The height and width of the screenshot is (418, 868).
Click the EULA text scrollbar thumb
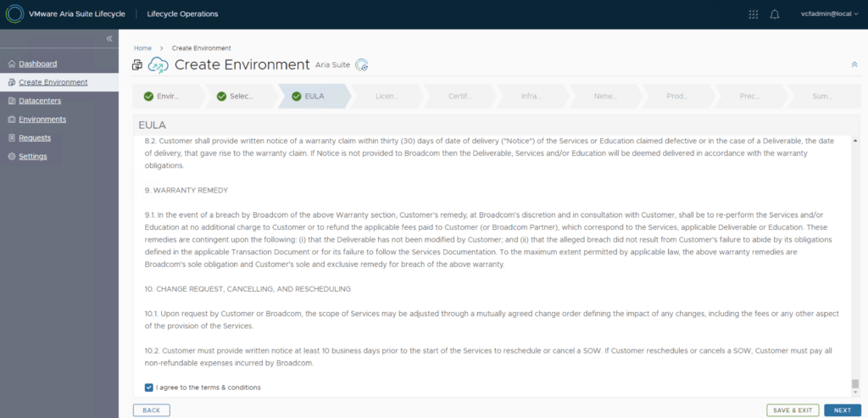tap(854, 383)
